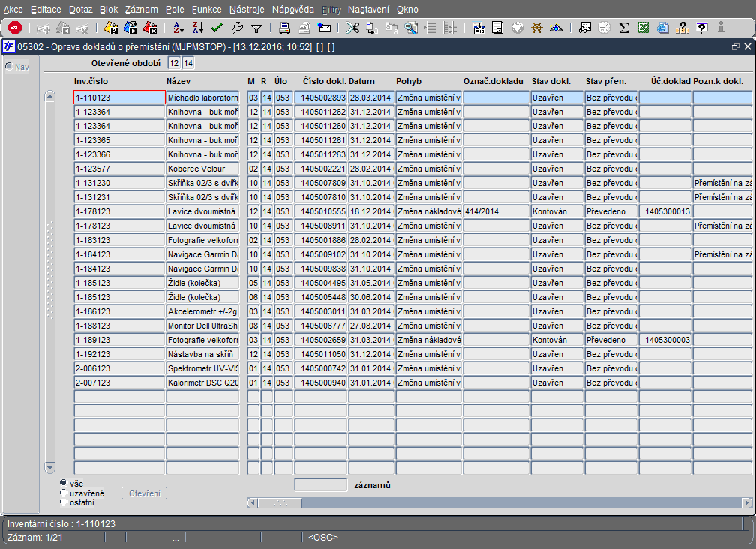The height and width of the screenshot is (549, 756).
Task: Click the chart with glasses icon
Action: [x=585, y=28]
